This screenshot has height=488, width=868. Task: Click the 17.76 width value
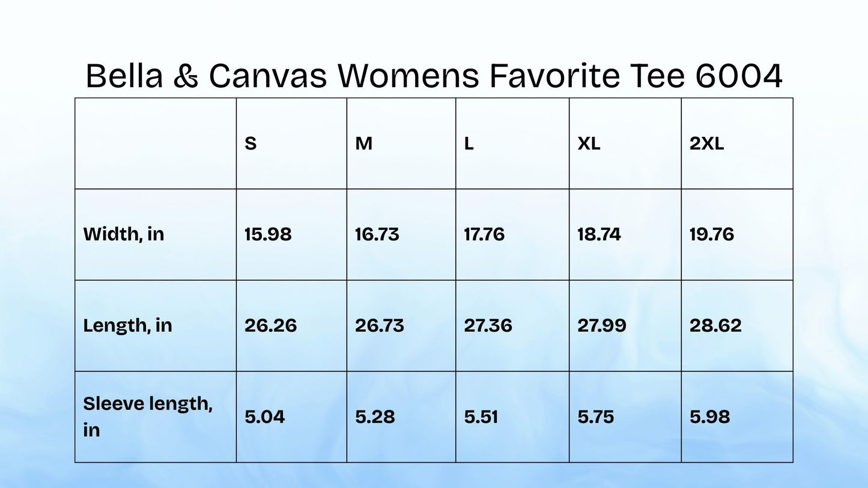[x=484, y=234]
